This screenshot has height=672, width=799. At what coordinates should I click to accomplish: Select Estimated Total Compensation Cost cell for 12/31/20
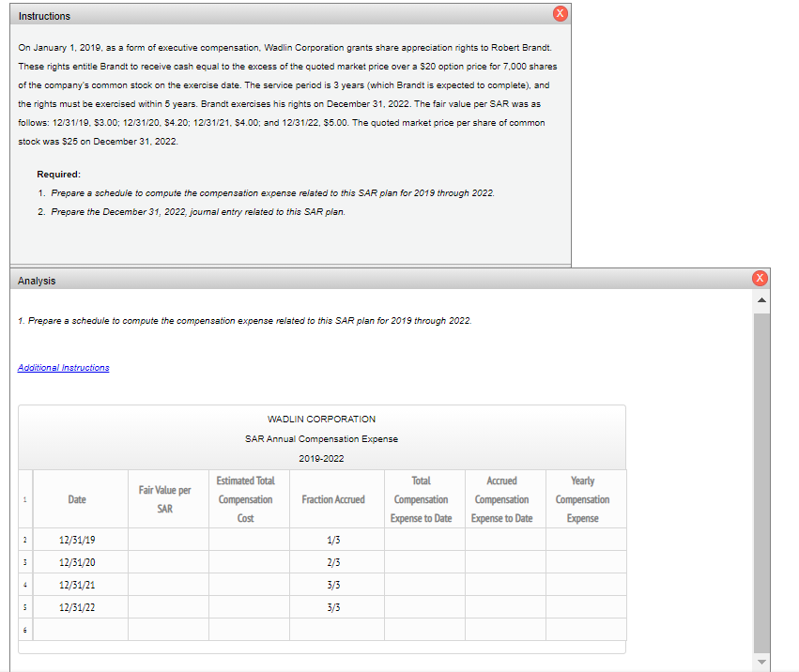(x=249, y=562)
